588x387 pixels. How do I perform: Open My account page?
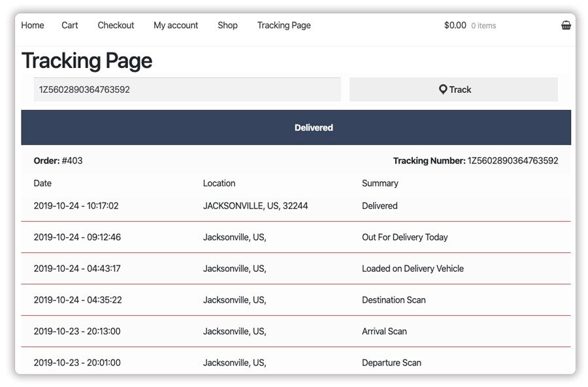coord(176,25)
